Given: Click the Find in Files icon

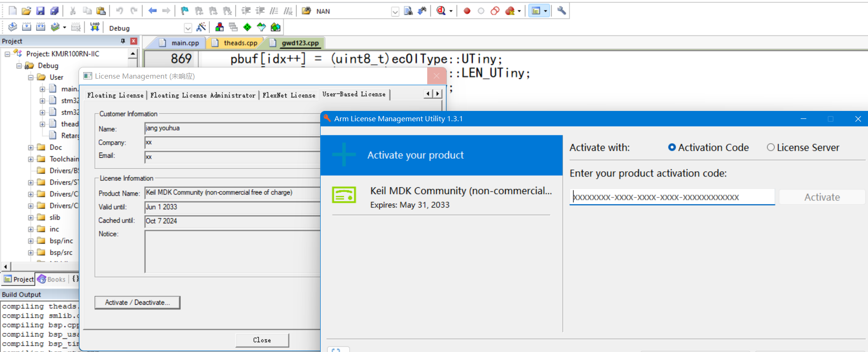Looking at the screenshot, I should point(306,11).
